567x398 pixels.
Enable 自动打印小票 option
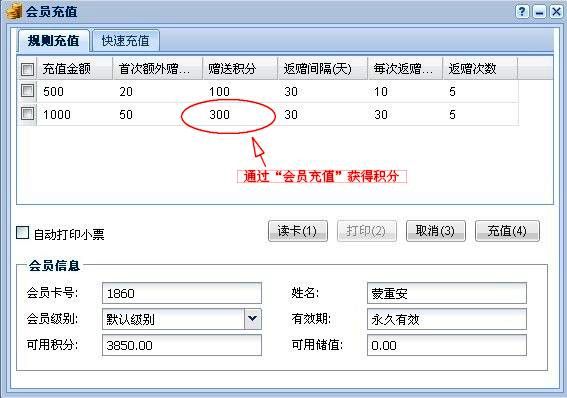22,232
